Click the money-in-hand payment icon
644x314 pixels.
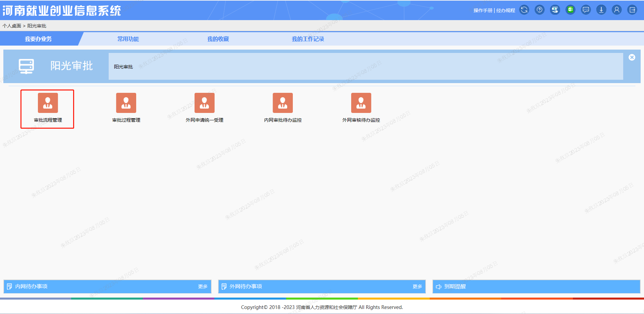[555, 10]
